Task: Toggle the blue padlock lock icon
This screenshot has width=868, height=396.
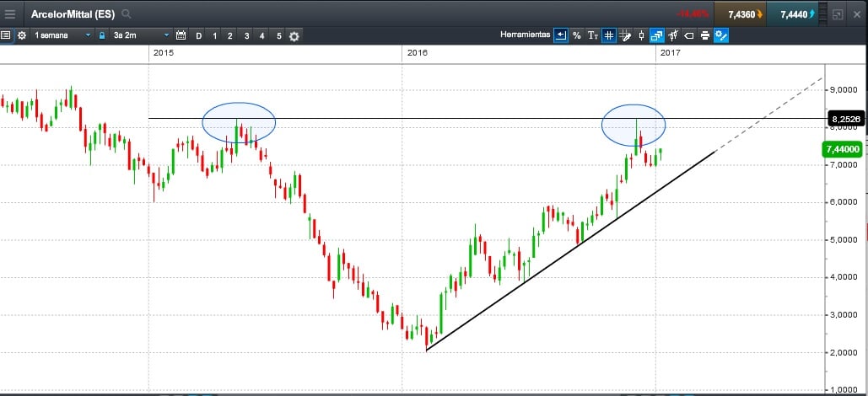Action: pyautogui.click(x=101, y=35)
